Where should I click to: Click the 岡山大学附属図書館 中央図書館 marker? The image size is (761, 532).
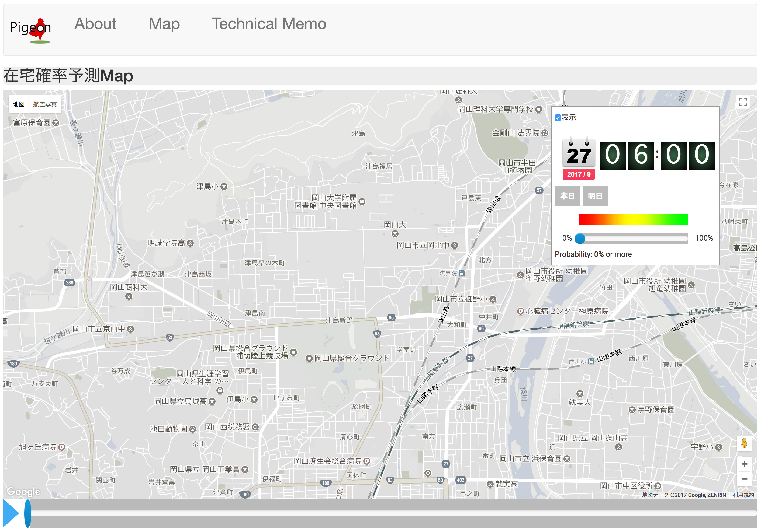tap(362, 202)
